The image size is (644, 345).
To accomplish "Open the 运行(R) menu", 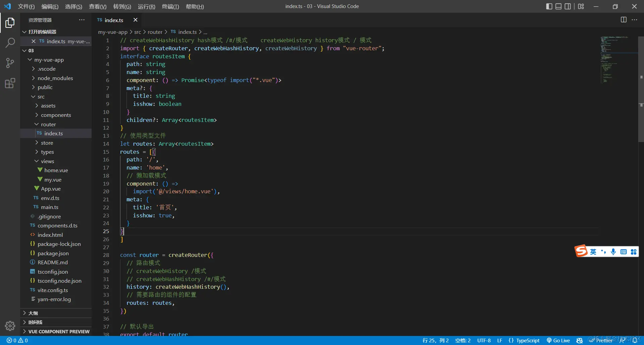I will [x=146, y=7].
